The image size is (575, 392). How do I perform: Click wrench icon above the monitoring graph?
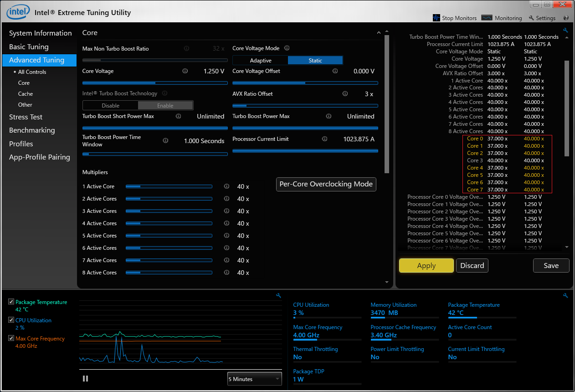coord(279,296)
